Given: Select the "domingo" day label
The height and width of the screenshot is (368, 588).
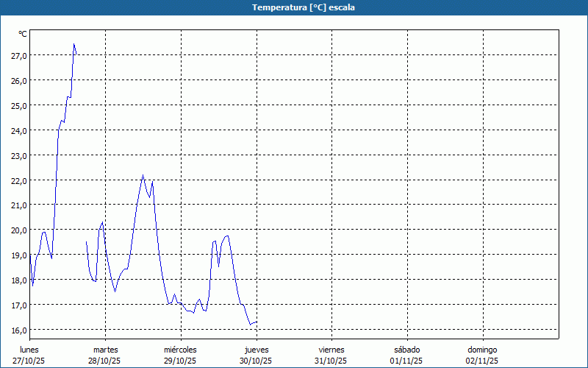Looking at the screenshot, I should 482,350.
